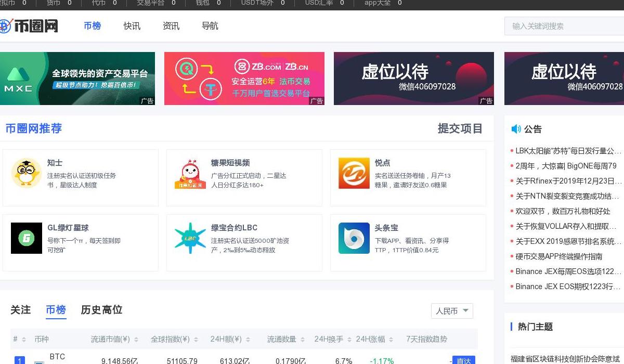Click 货币 in the top stats bar

click(54, 3)
